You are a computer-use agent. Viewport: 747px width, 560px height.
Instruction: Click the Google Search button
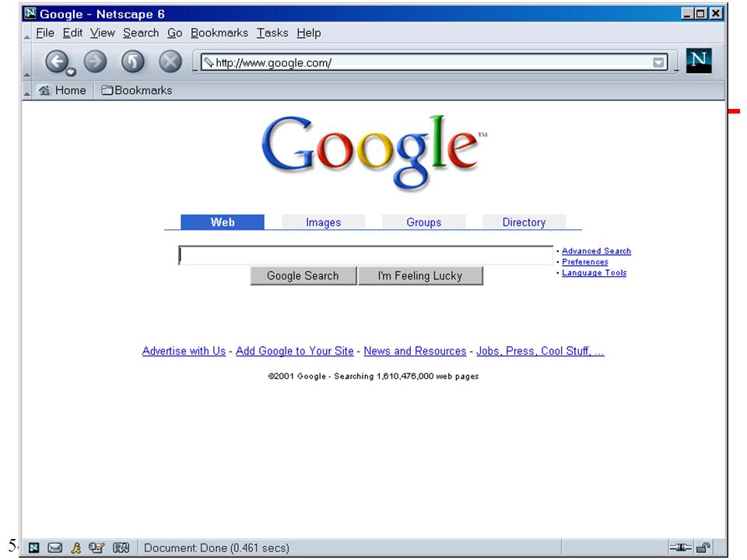[303, 275]
